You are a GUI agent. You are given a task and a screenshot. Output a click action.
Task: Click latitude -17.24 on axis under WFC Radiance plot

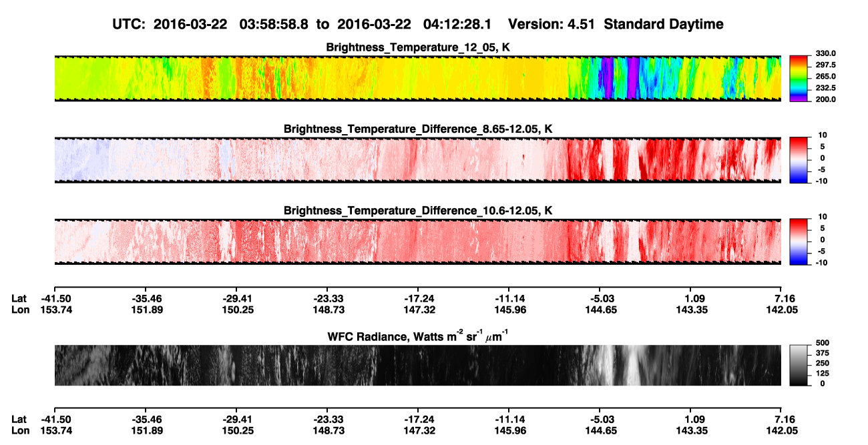click(418, 420)
